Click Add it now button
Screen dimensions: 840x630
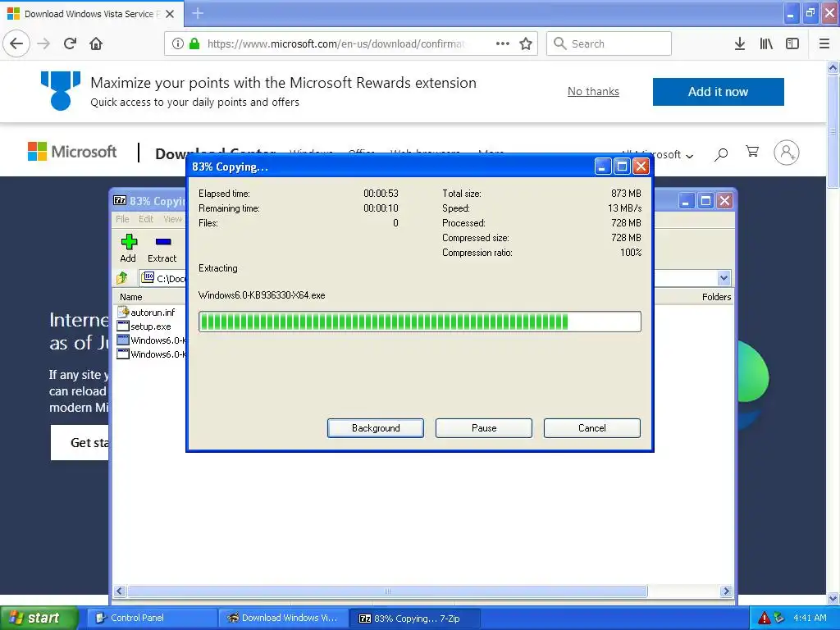pos(718,92)
